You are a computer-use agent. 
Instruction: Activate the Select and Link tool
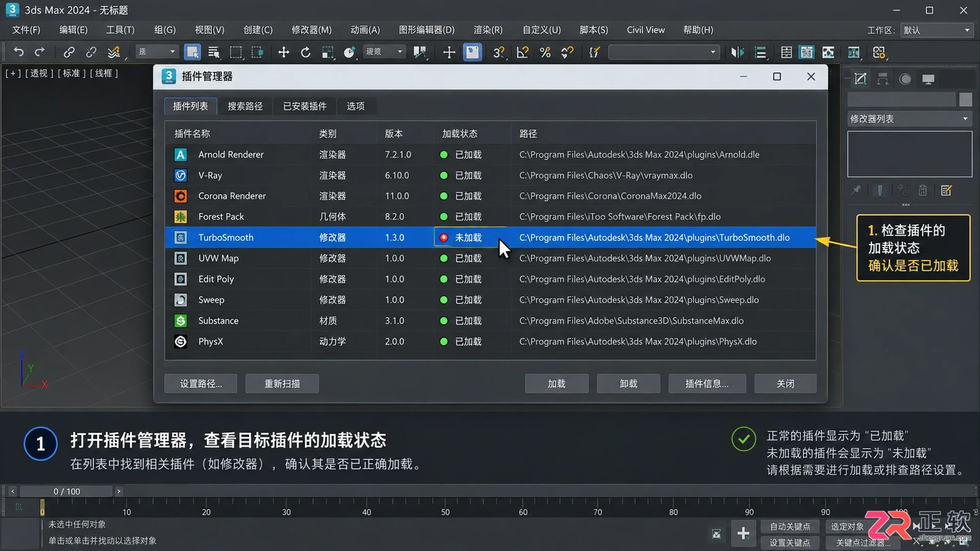(69, 52)
